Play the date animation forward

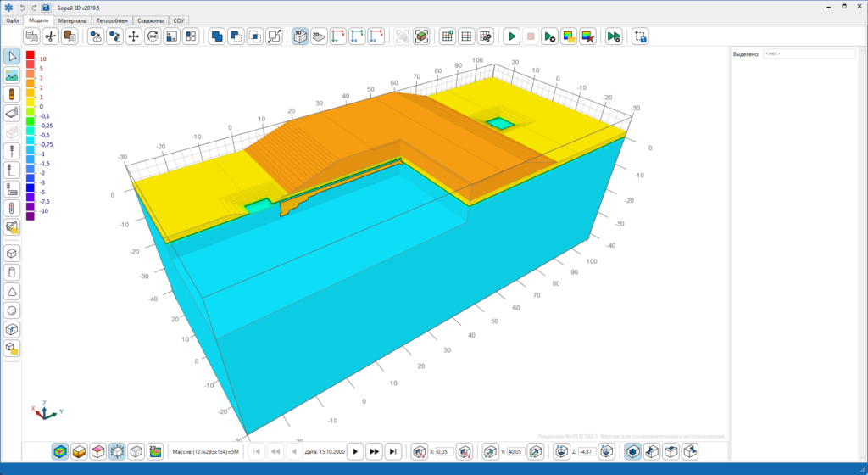tap(355, 452)
